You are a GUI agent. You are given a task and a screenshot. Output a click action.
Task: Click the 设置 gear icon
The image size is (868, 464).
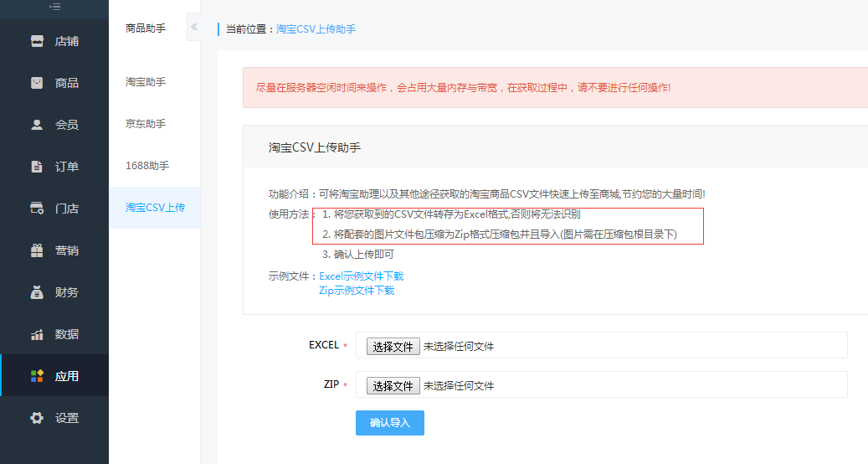coord(37,418)
